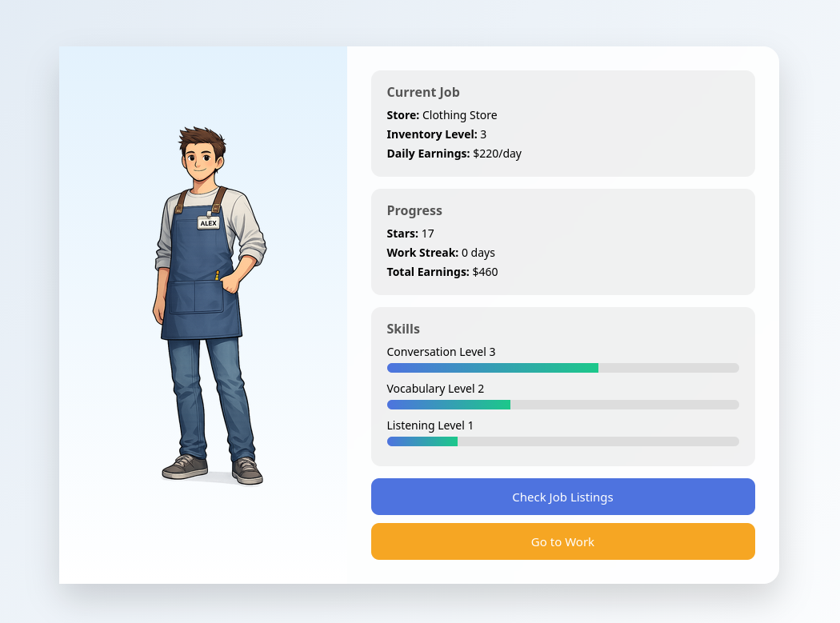This screenshot has width=840, height=623.
Task: Open the Check Job Listings button
Action: point(562,497)
